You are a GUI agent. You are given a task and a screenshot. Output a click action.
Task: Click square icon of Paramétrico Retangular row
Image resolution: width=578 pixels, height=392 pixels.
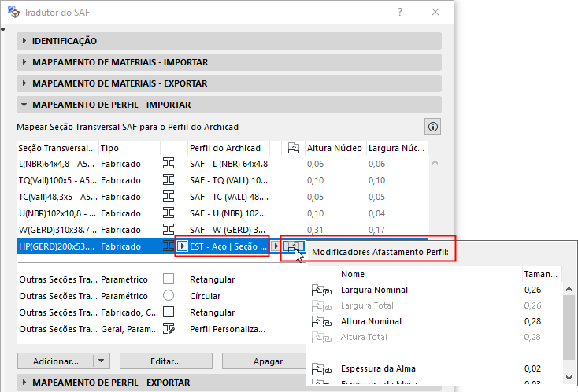(x=169, y=279)
